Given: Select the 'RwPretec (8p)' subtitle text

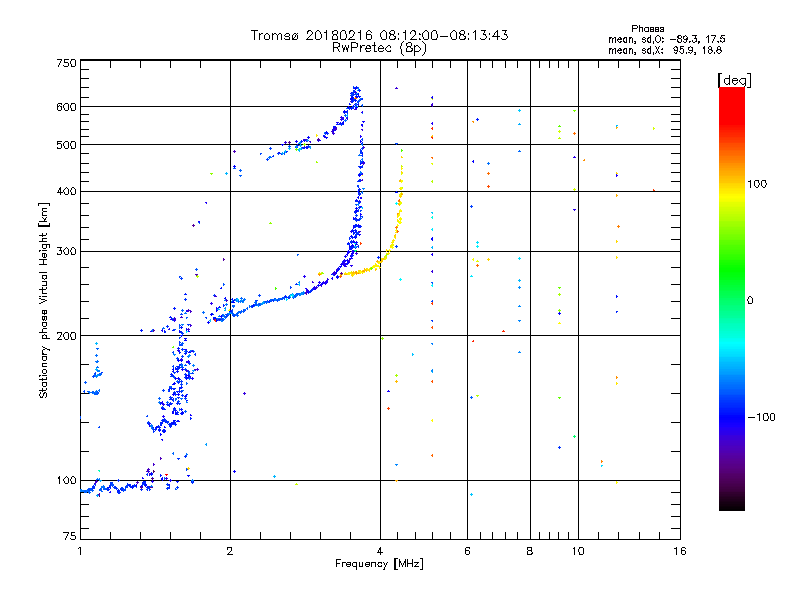Looking at the screenshot, I should click(x=379, y=48).
